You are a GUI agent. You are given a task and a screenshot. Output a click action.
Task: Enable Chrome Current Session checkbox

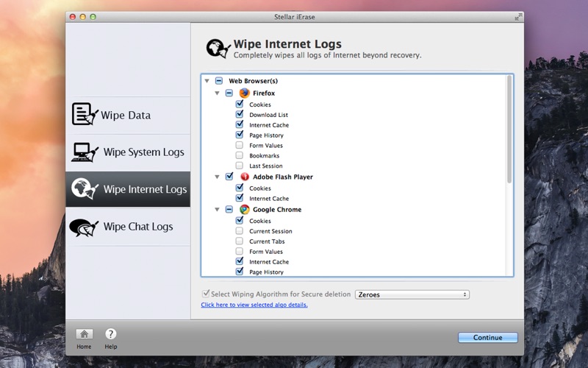[x=240, y=230]
